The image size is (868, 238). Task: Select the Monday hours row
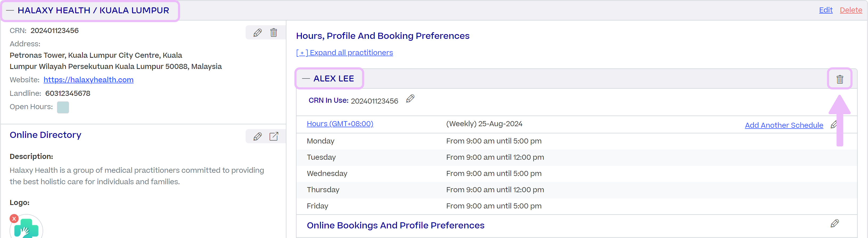coord(577,141)
